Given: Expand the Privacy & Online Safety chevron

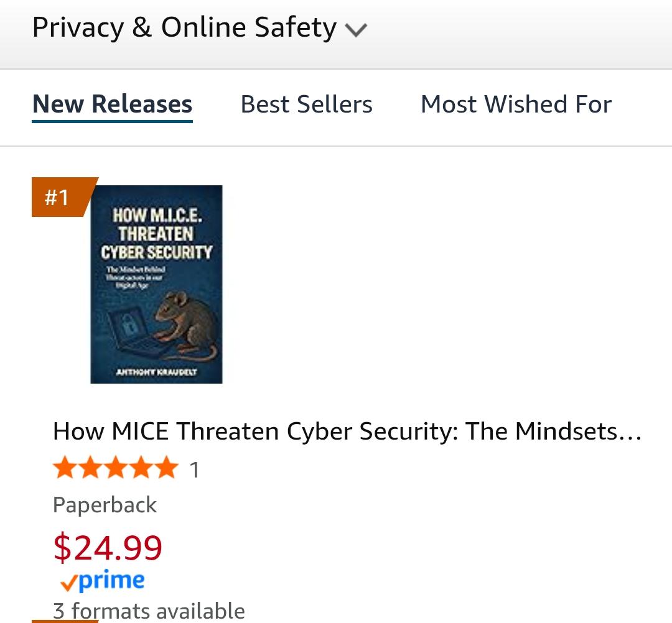Looking at the screenshot, I should tap(356, 30).
